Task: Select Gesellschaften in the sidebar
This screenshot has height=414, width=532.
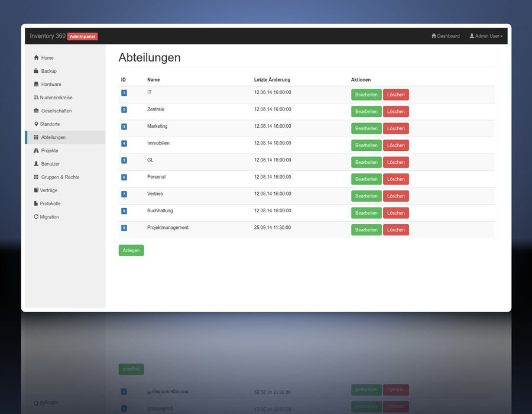Action: (65, 111)
